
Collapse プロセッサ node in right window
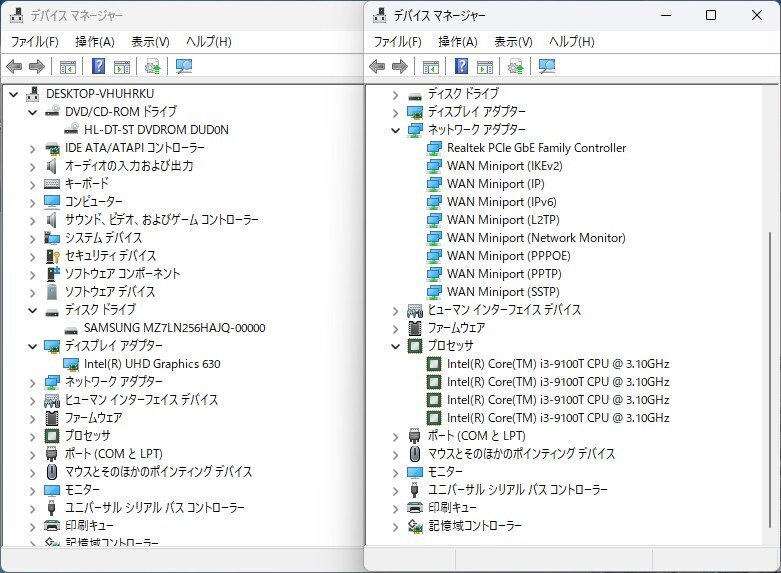coord(395,346)
